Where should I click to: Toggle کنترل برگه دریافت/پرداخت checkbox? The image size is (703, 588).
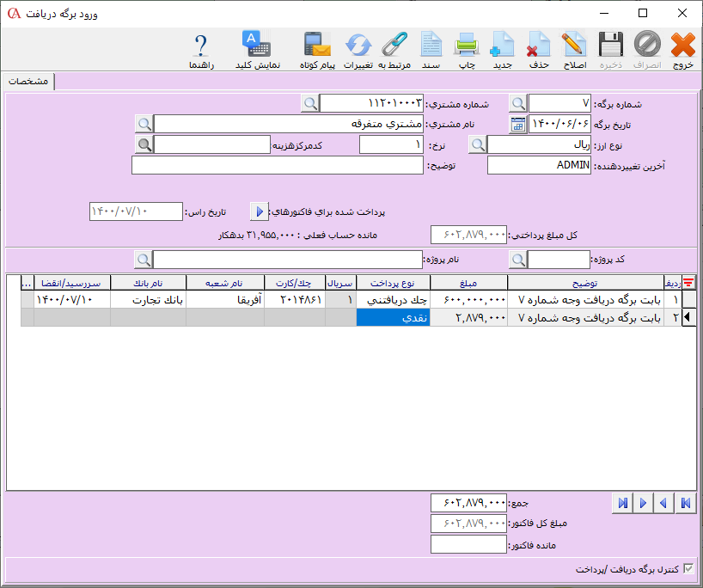click(686, 569)
